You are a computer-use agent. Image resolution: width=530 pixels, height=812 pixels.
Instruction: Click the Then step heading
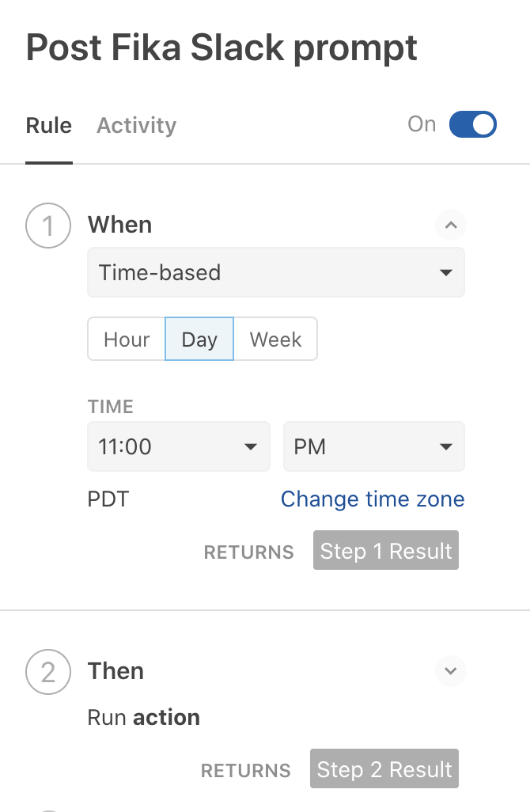tap(115, 671)
